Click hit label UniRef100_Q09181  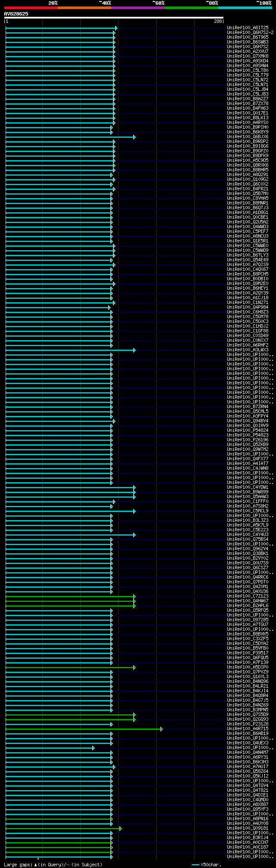point(248,828)
